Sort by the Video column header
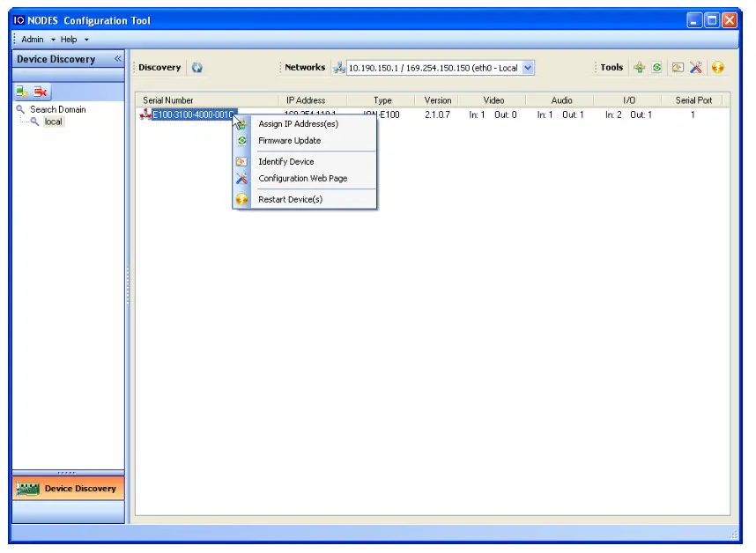 493,100
